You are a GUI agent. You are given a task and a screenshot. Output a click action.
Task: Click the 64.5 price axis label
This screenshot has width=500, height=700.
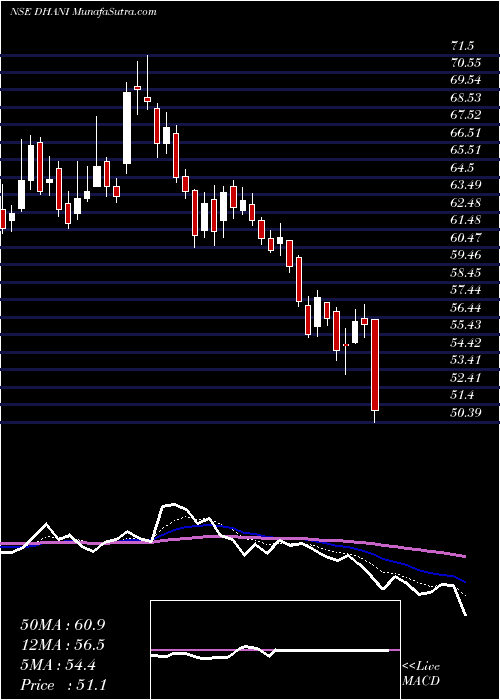pyautogui.click(x=463, y=168)
